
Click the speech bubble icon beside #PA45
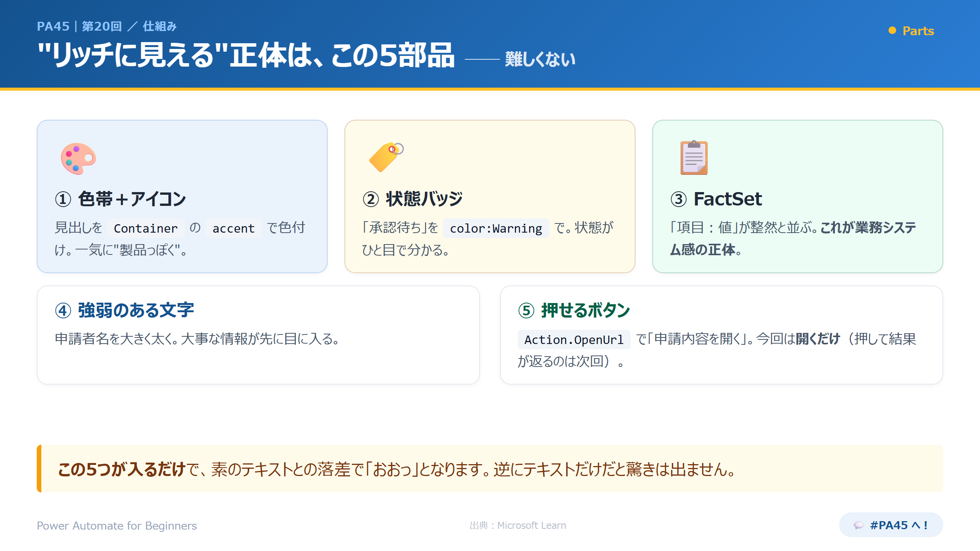pos(859,525)
